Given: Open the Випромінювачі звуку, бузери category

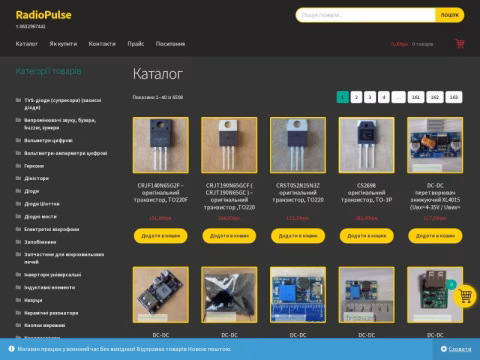Looking at the screenshot, I should coord(60,124).
